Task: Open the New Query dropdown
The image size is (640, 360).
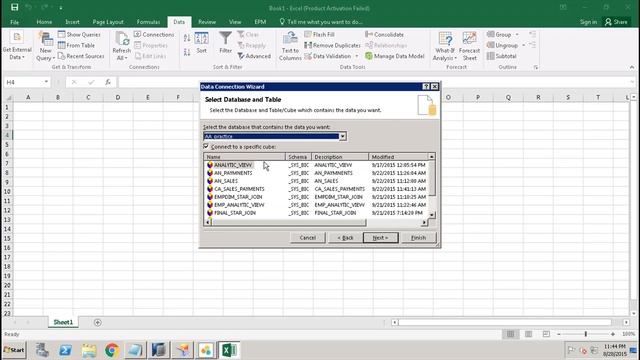Action: [46, 47]
